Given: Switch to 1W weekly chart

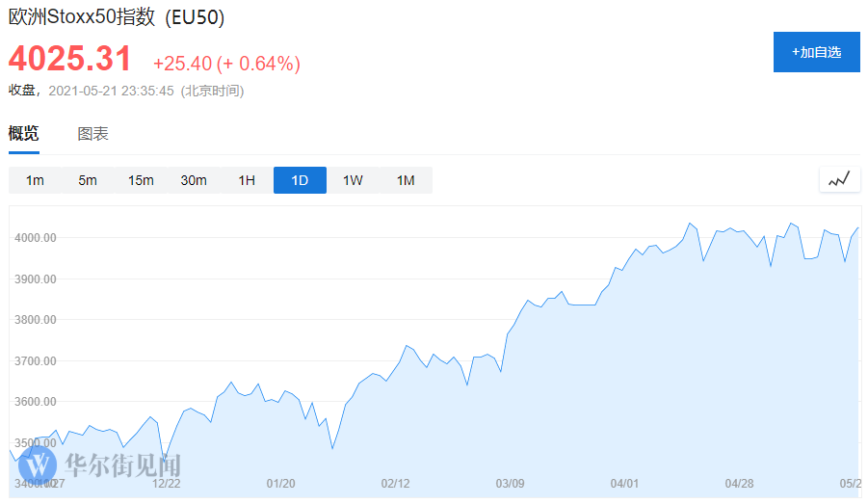Looking at the screenshot, I should (353, 180).
